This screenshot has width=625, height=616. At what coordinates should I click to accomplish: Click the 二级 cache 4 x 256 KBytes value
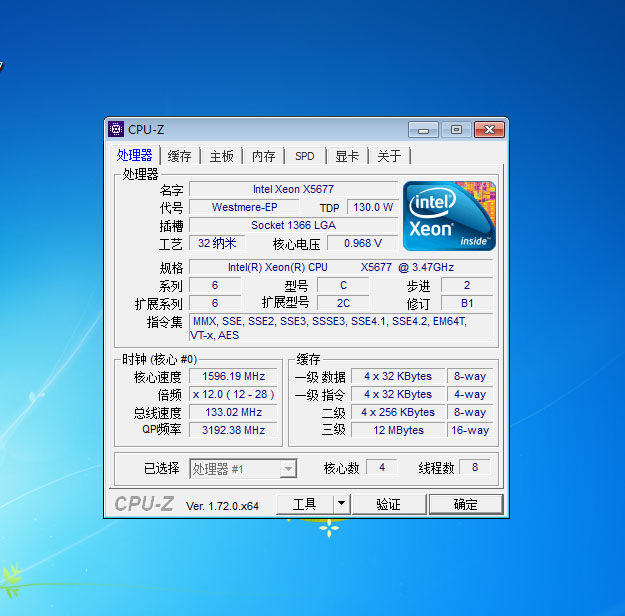[398, 412]
